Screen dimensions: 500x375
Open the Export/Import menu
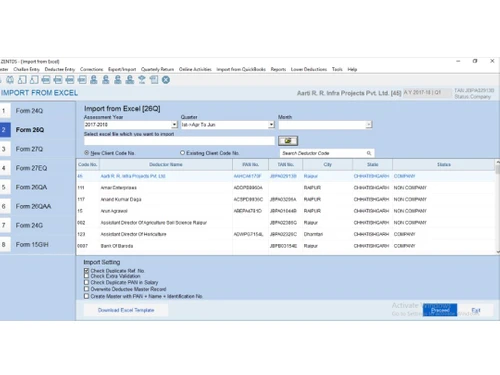pyautogui.click(x=122, y=69)
